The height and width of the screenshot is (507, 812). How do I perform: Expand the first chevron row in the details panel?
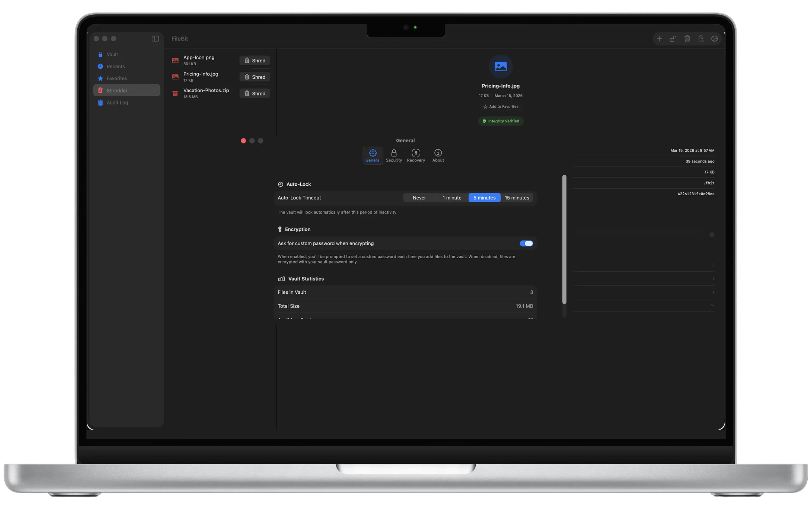pos(713,265)
